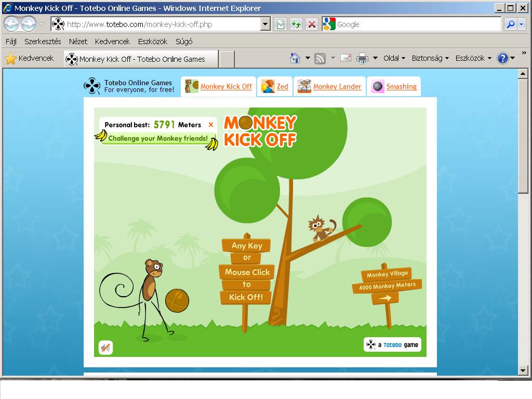The width and height of the screenshot is (532, 399).
Task: Expand the feeds dropdown arrow
Action: click(x=333, y=58)
